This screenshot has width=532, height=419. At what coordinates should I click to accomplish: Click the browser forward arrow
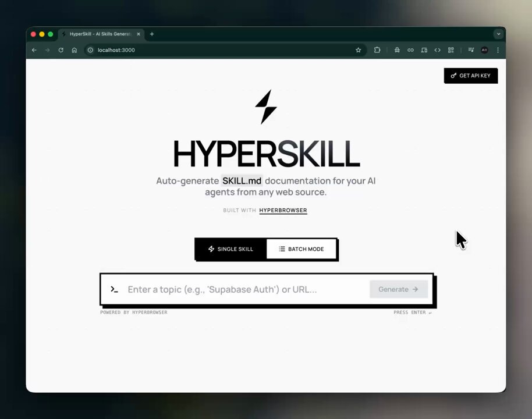[x=48, y=50]
